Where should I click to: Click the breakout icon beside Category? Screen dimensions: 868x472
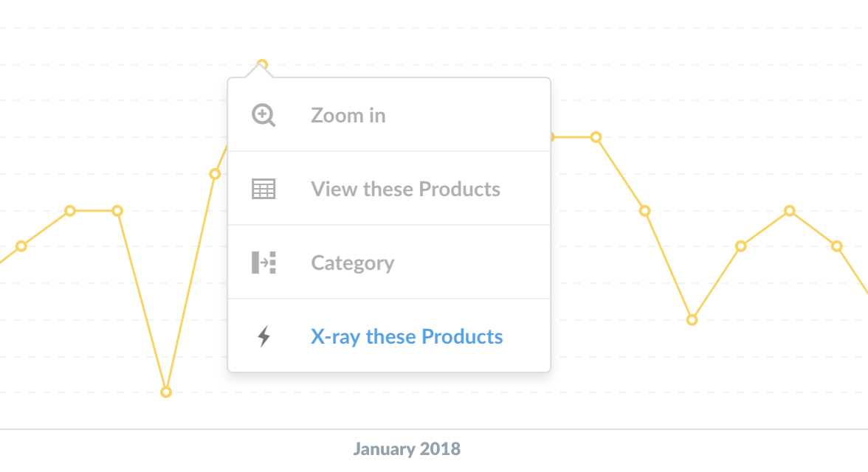(263, 263)
